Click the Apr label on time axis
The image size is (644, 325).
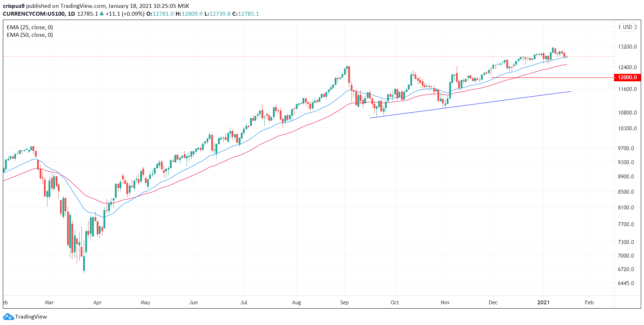tap(97, 303)
